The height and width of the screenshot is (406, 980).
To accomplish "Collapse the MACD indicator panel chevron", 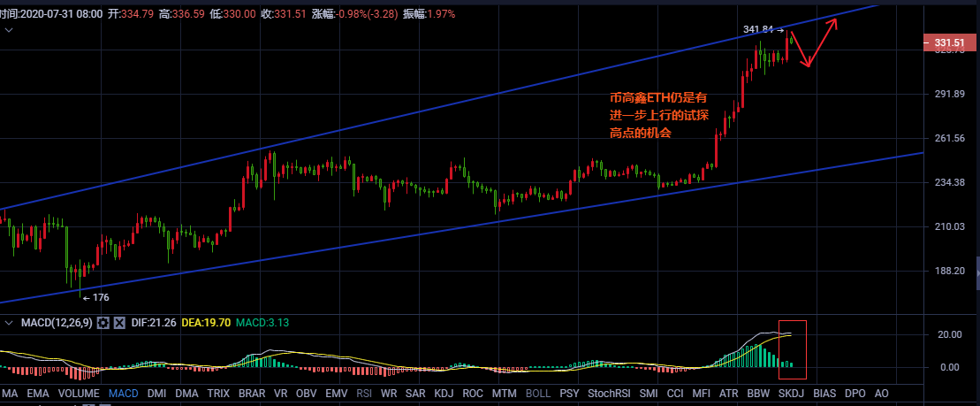I will 8,323.
